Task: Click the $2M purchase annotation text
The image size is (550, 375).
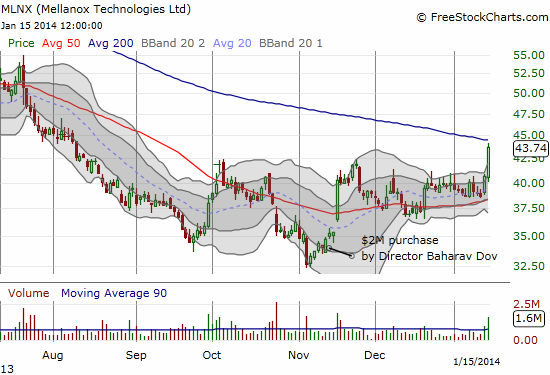Action: [x=400, y=240]
